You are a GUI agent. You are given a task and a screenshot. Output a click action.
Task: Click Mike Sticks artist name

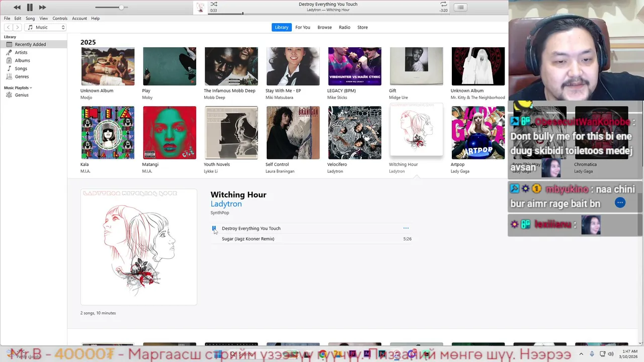coord(337,98)
